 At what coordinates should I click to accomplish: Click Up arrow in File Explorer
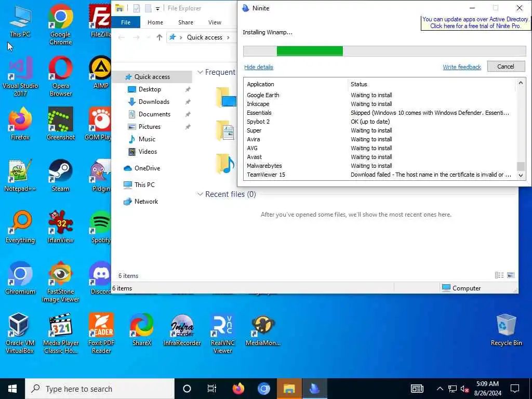[x=159, y=37]
